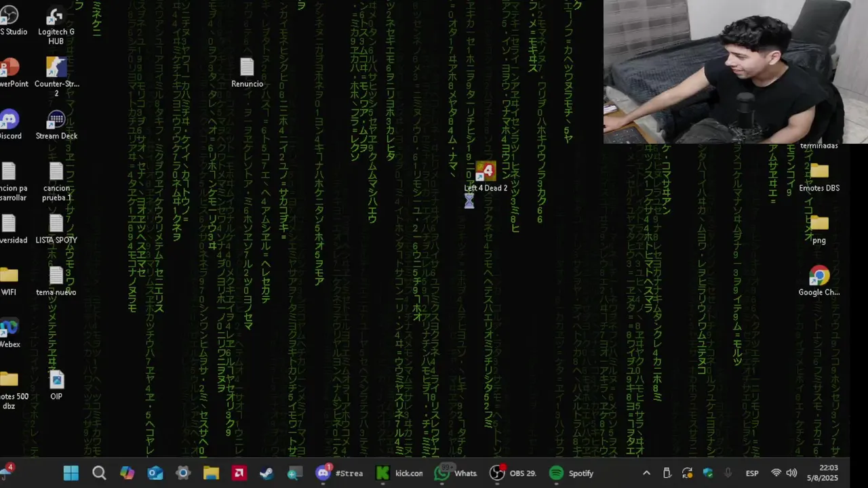Open the Discord desktop shortcut
Viewport: 868px width, 488px height.
[9, 125]
